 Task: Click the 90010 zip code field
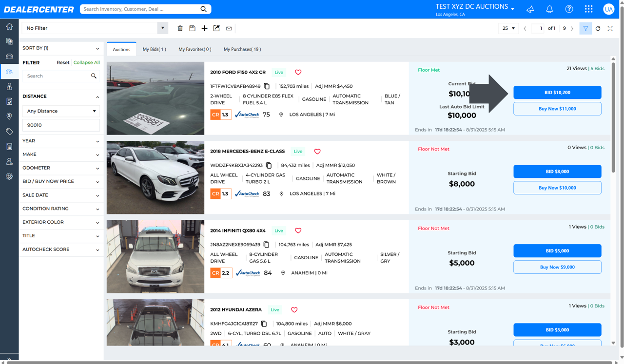coord(61,125)
